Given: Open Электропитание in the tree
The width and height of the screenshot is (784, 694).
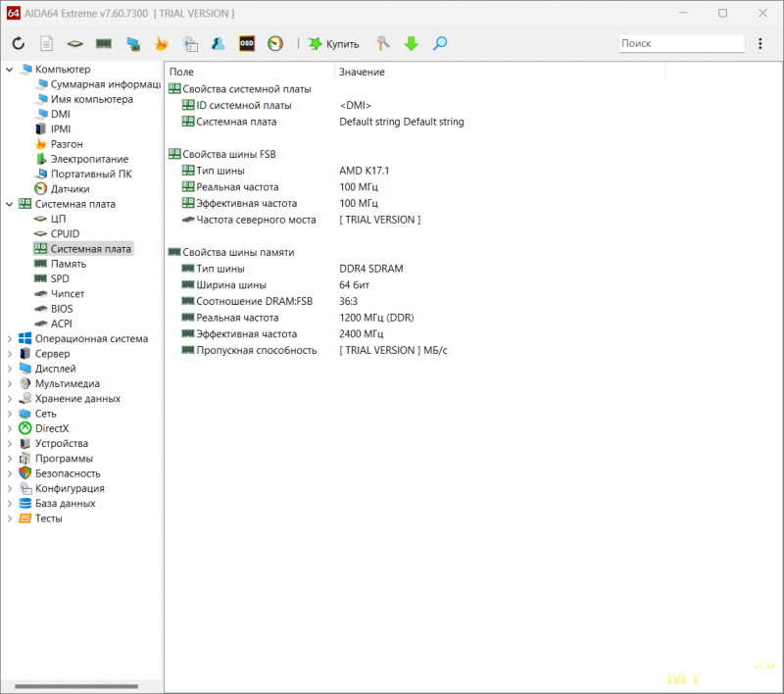Looking at the screenshot, I should pyautogui.click(x=82, y=159).
